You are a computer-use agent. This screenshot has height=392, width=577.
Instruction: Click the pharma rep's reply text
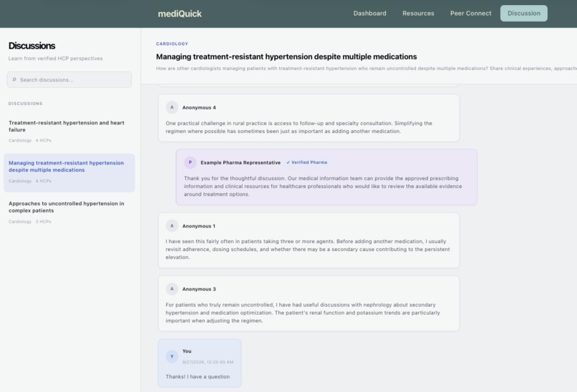click(x=323, y=186)
